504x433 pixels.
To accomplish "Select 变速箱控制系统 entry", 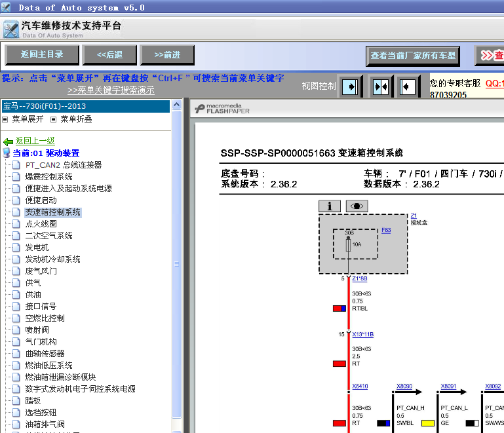I will click(x=52, y=212).
